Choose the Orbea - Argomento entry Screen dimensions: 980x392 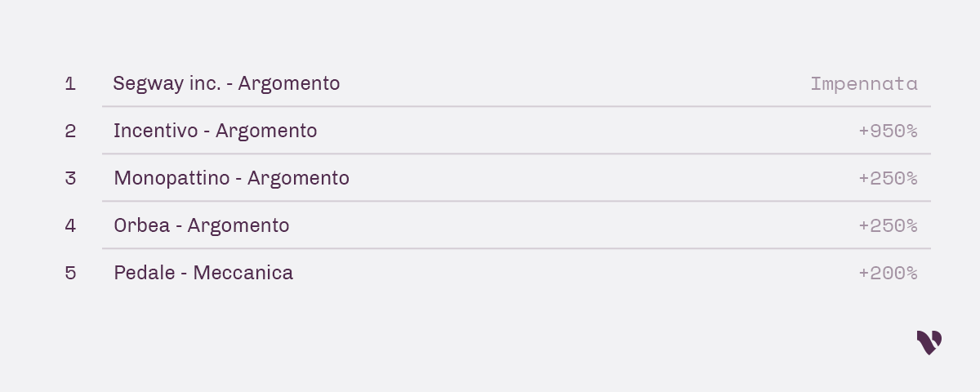click(201, 225)
